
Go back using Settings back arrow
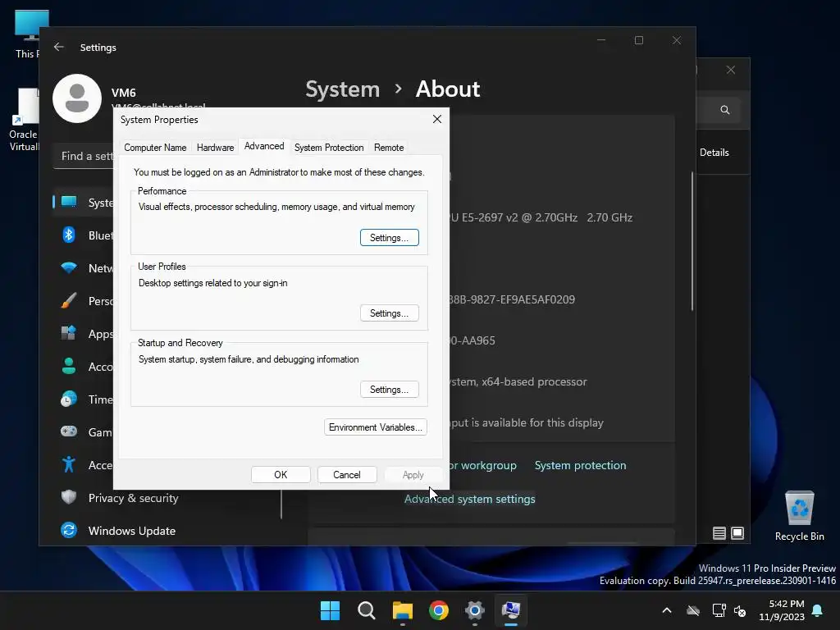[x=59, y=47]
